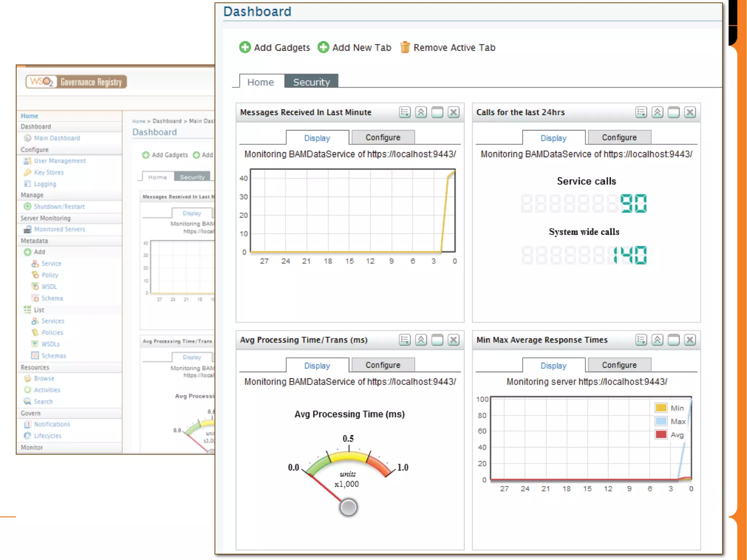Open Home link in Governance Registry sidebar
Viewport: 747px width, 560px height.
(30, 116)
